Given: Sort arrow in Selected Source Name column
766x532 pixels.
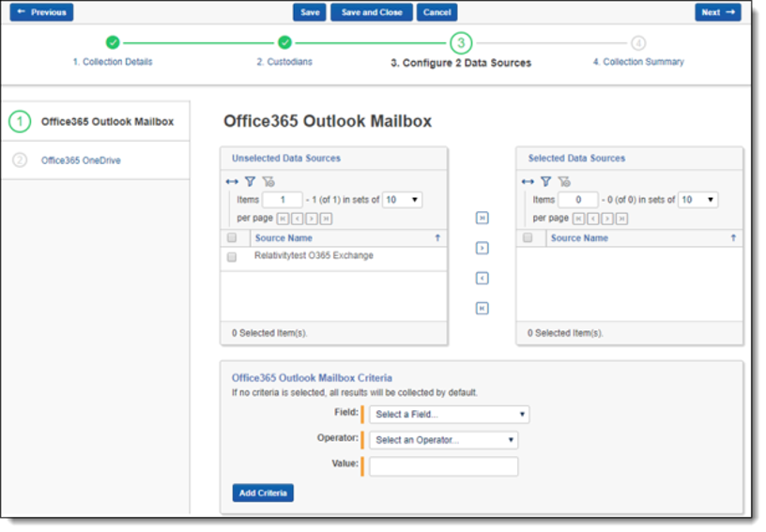Looking at the screenshot, I should point(733,238).
